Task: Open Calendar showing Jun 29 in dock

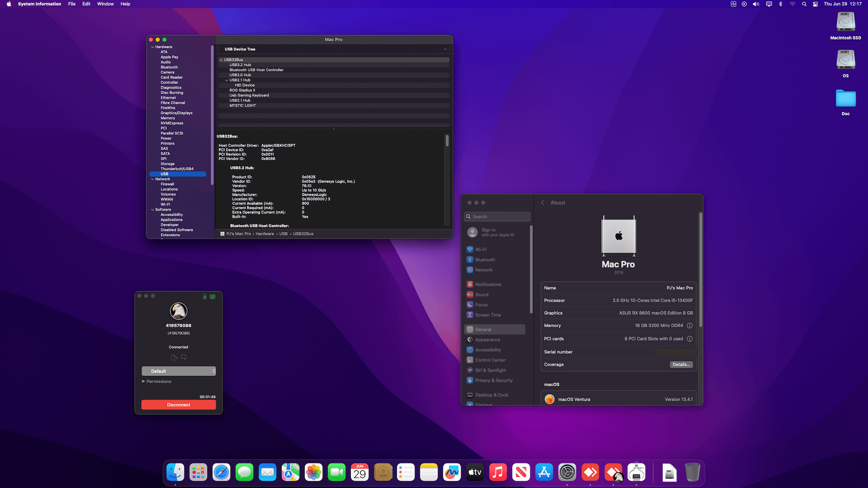Action: pos(360,473)
